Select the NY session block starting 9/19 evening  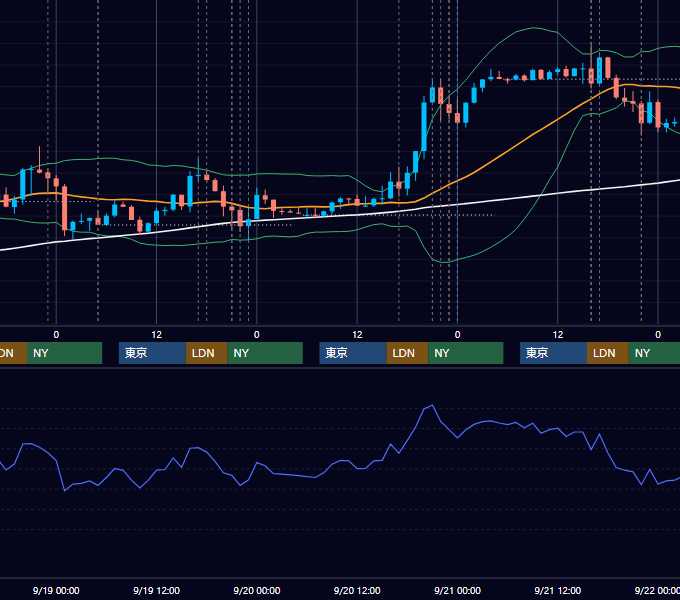tap(265, 353)
